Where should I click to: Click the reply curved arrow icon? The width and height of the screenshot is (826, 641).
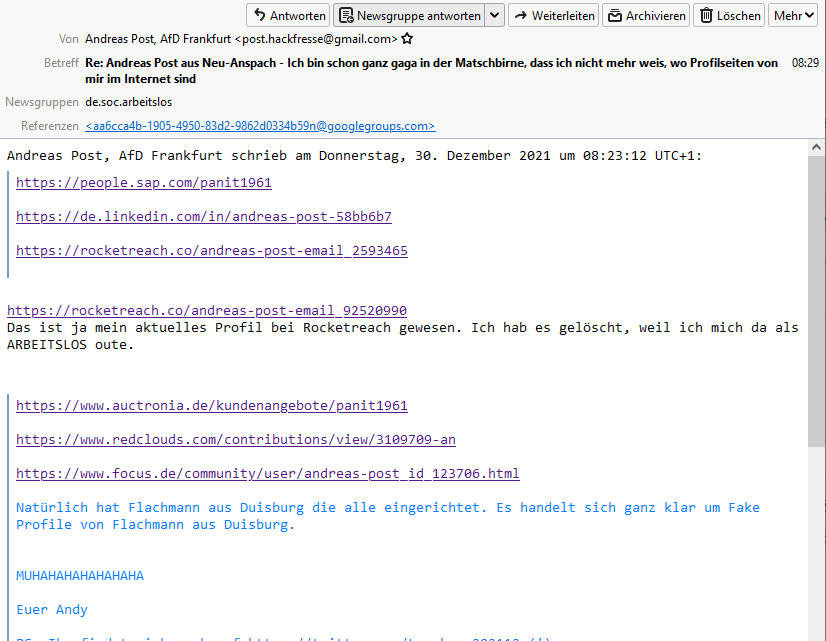[260, 15]
